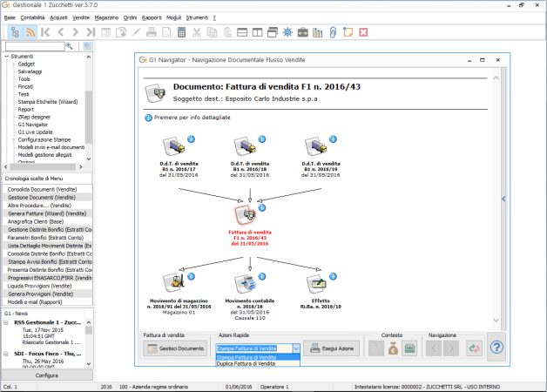Image resolution: width=547 pixels, height=392 pixels.
Task: Open the Contabilità menu
Action: point(32,17)
